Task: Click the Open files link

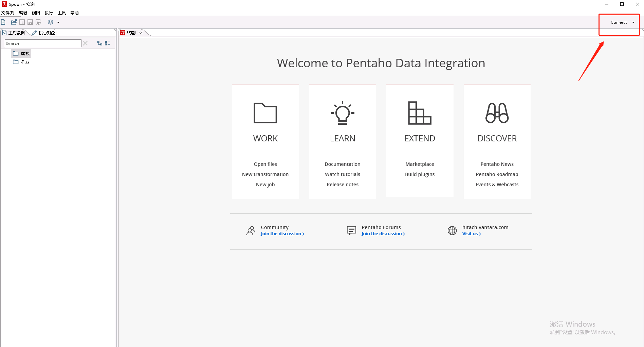Action: click(x=265, y=164)
